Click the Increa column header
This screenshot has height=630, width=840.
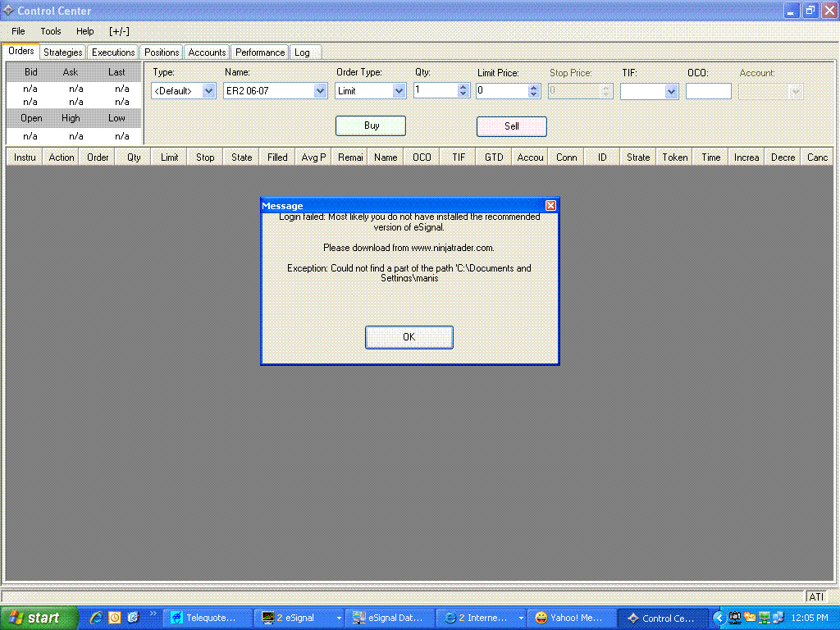746,157
